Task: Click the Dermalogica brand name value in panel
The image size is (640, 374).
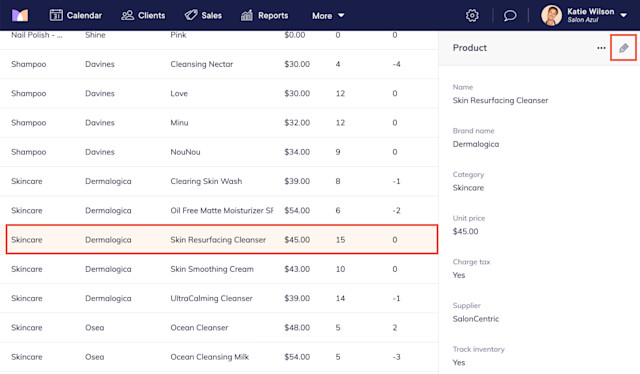Action: point(476,144)
